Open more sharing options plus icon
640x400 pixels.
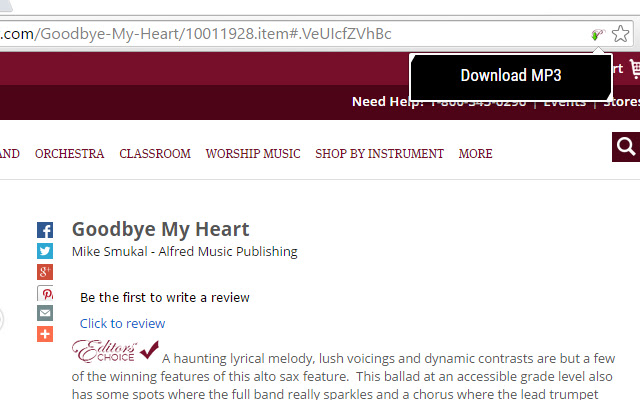[45, 334]
